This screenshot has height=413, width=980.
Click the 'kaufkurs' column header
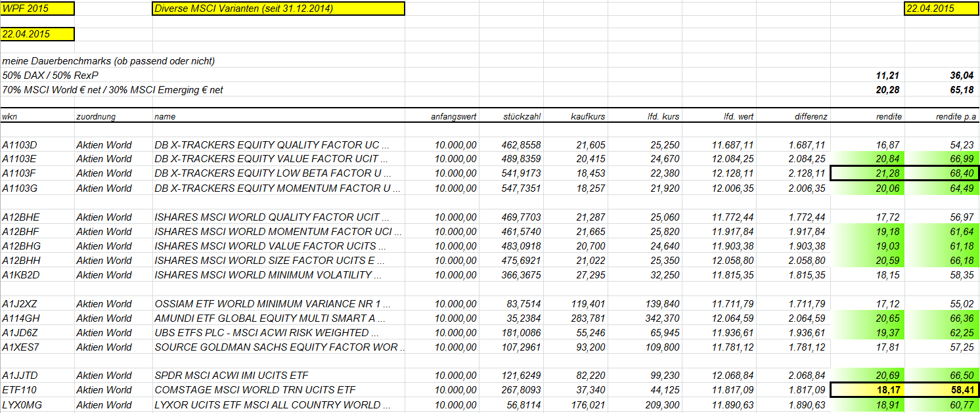(588, 116)
